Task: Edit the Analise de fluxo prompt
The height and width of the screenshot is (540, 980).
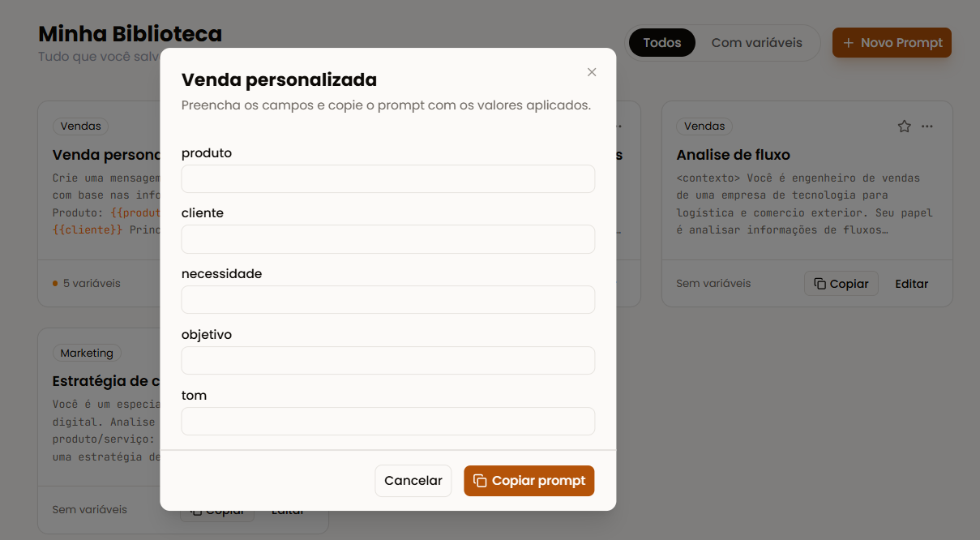Action: click(912, 284)
